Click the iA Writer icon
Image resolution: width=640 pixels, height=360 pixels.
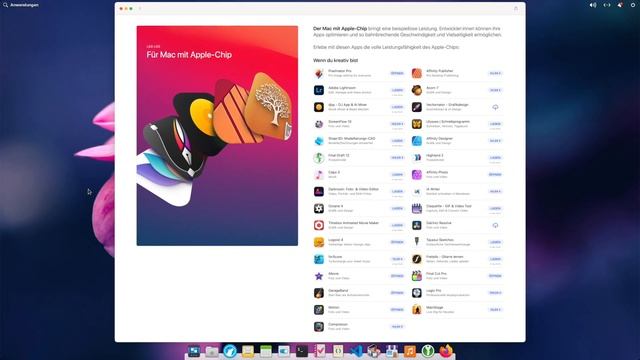coord(417,191)
